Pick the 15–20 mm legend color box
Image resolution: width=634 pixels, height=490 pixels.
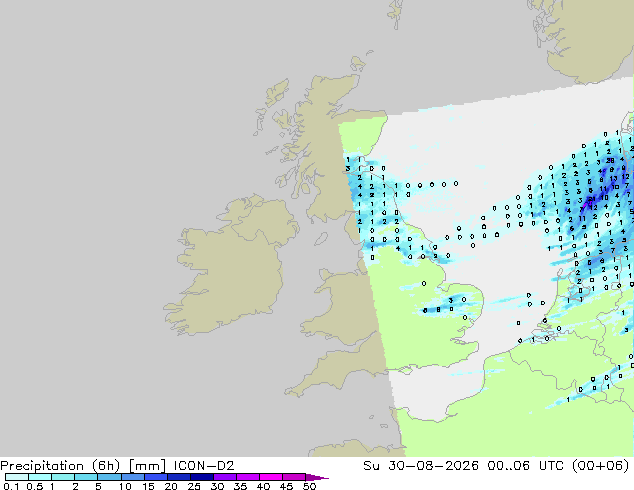coord(156,477)
